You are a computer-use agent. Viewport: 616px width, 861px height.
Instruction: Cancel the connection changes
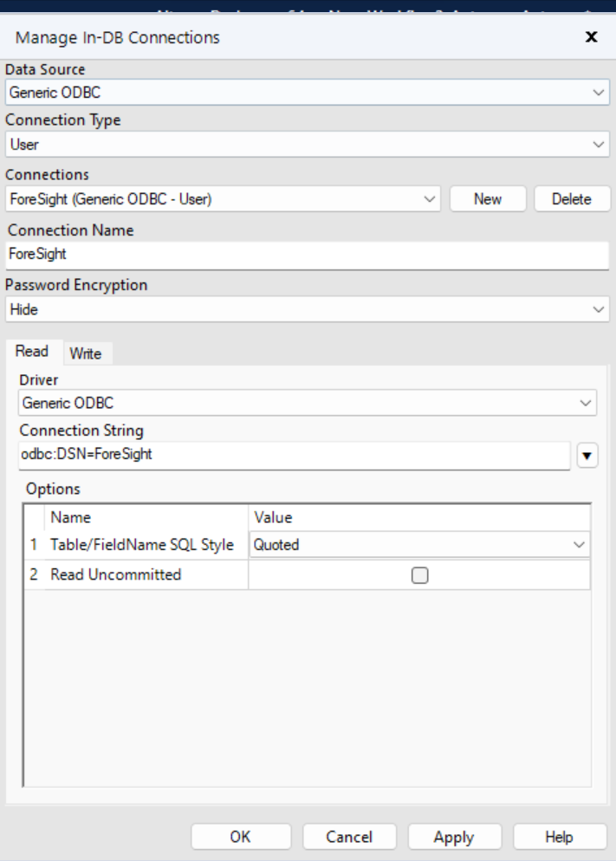pos(349,837)
